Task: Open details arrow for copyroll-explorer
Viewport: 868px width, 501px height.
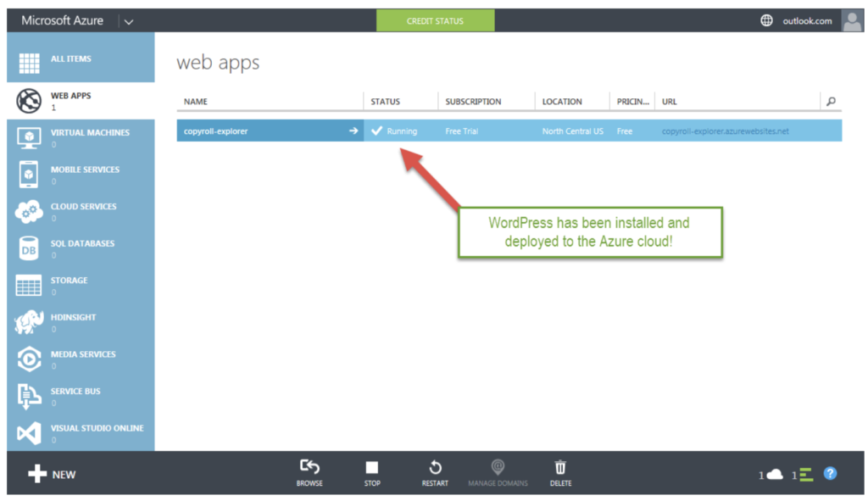Action: tap(353, 131)
